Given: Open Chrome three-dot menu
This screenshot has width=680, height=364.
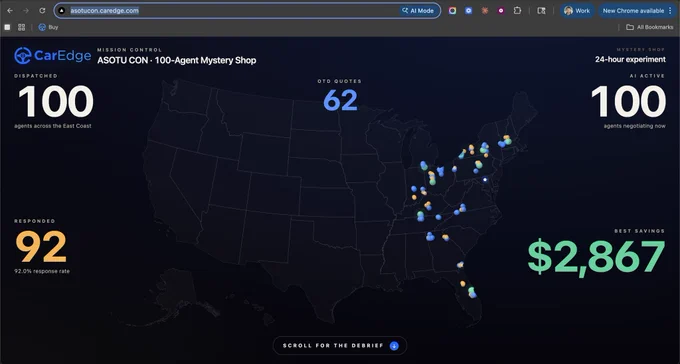Looking at the screenshot, I should pos(670,10).
